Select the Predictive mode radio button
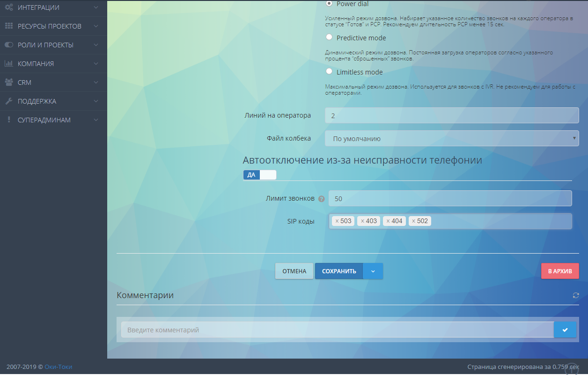The width and height of the screenshot is (588, 375). (329, 37)
